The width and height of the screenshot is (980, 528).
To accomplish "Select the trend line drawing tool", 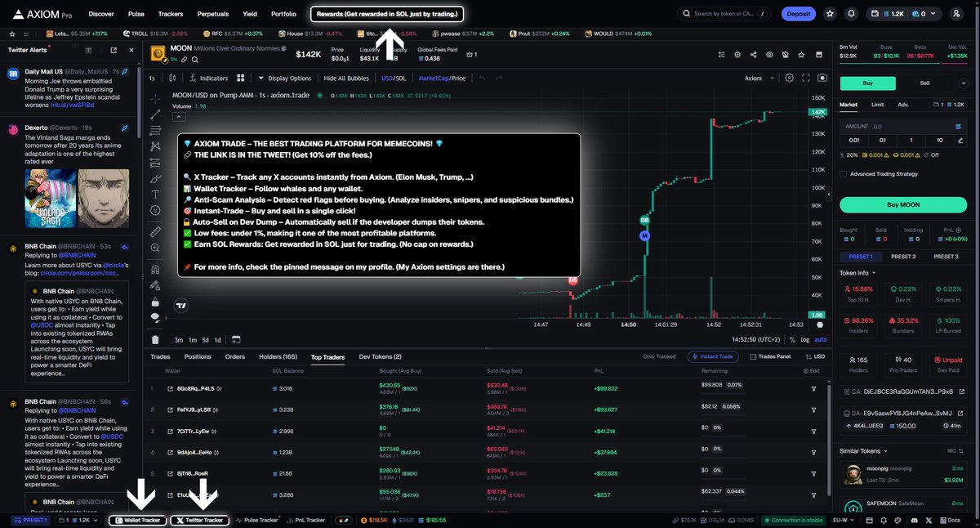I will tap(156, 114).
